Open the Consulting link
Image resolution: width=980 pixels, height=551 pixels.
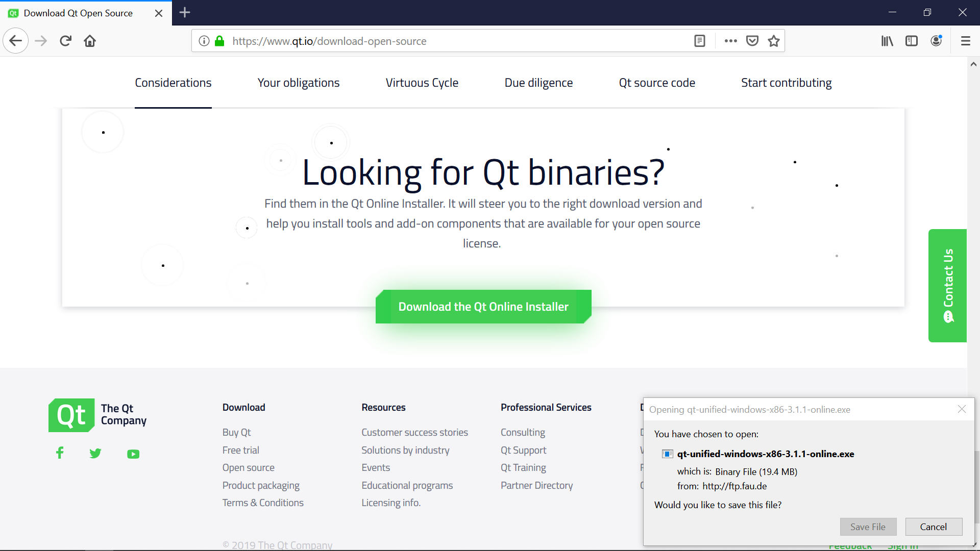point(523,432)
